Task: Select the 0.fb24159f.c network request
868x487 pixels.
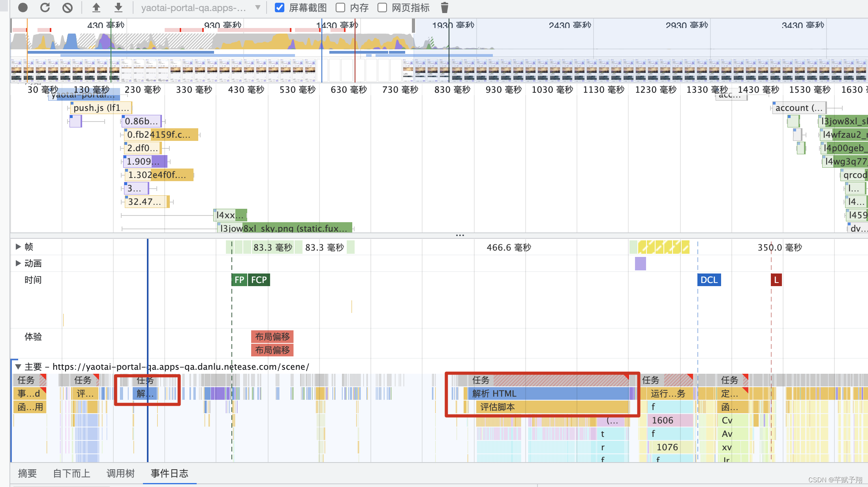Action: pos(161,135)
